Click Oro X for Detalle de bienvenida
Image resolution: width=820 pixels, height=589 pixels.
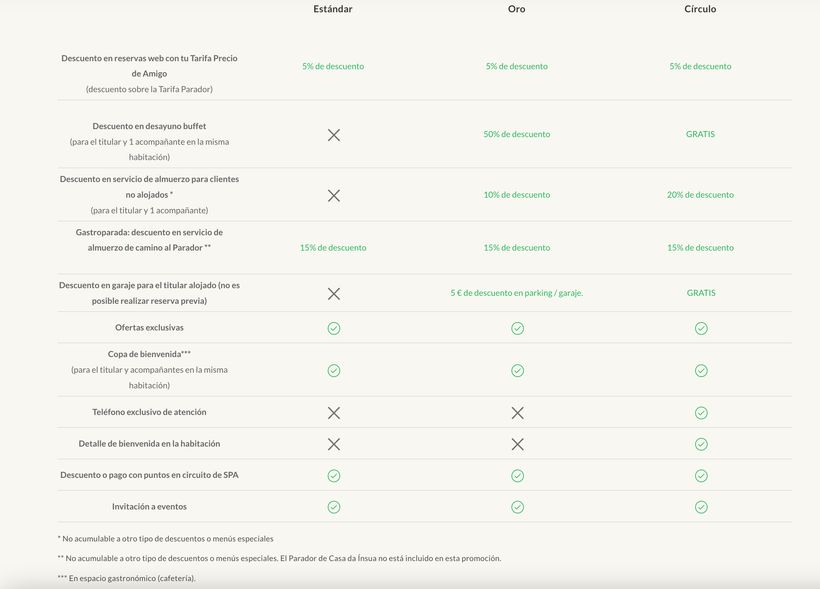pyautogui.click(x=517, y=444)
